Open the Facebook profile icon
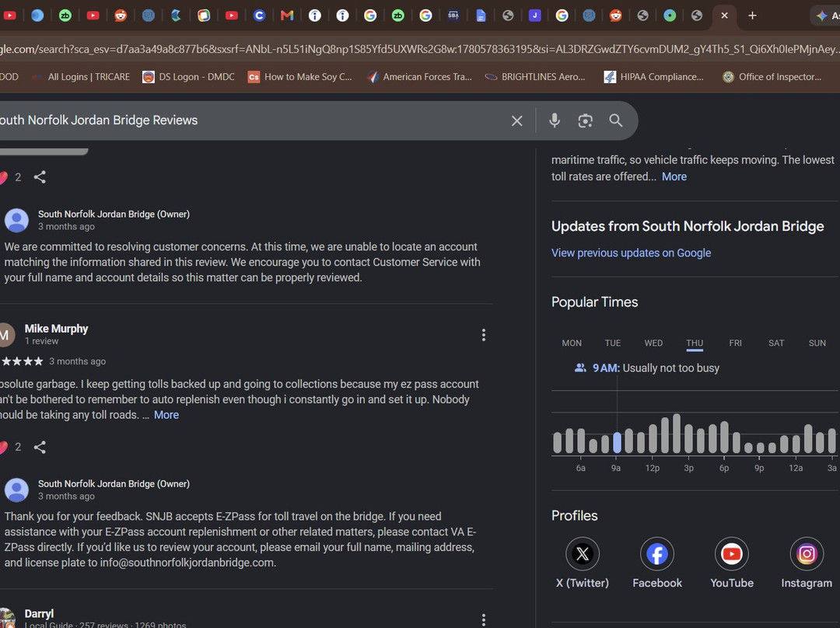Viewport: 840px width, 628px height. tap(656, 553)
